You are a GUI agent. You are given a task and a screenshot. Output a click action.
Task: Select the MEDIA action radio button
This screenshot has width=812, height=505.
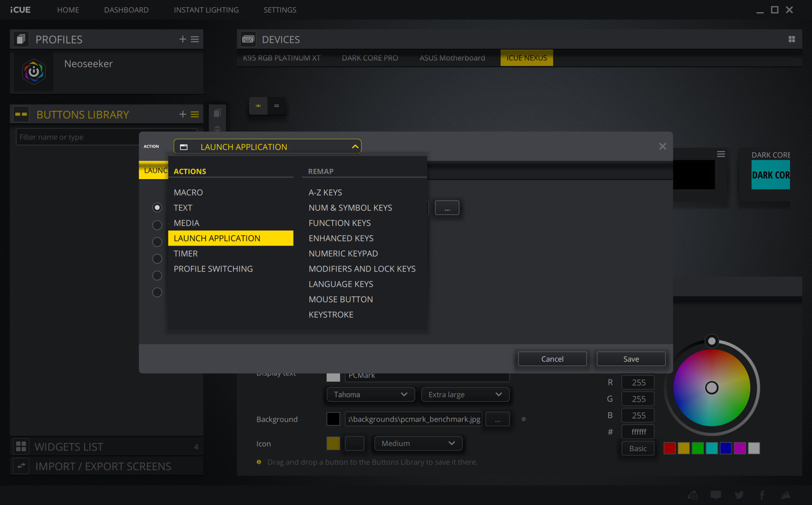(157, 225)
